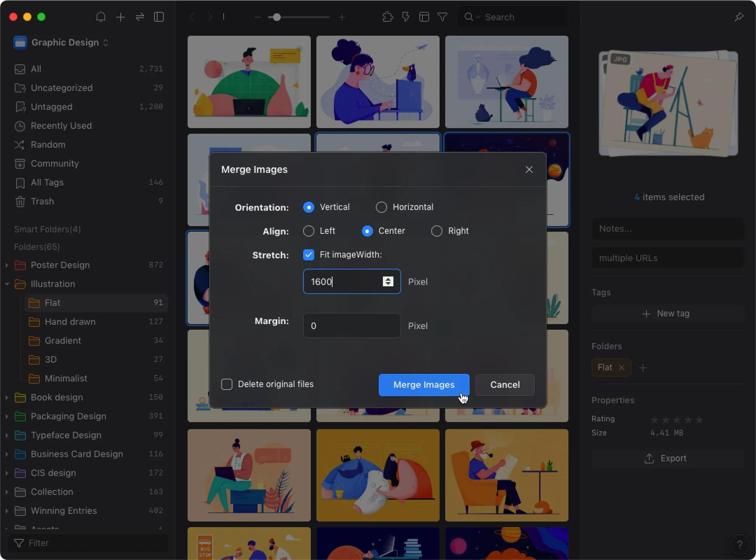Remove the Flat folder with its X
Viewport: 756px width, 560px height.
coord(622,368)
